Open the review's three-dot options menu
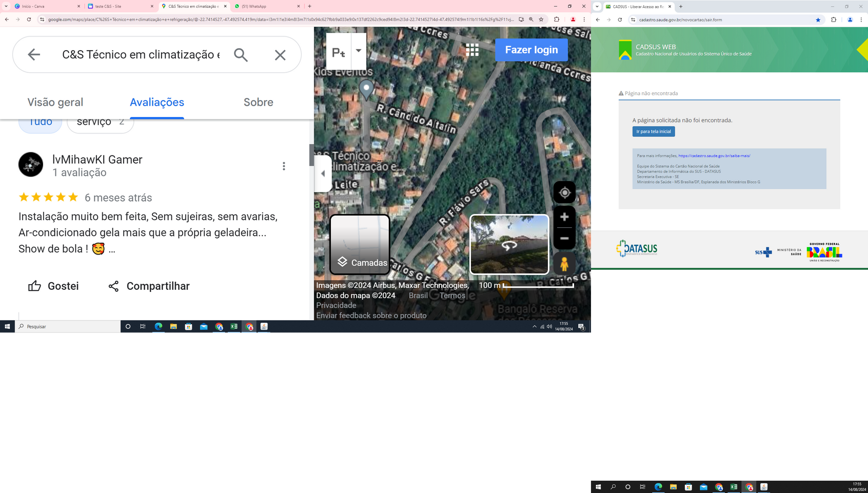Viewport: 868px width, 493px height. [284, 166]
